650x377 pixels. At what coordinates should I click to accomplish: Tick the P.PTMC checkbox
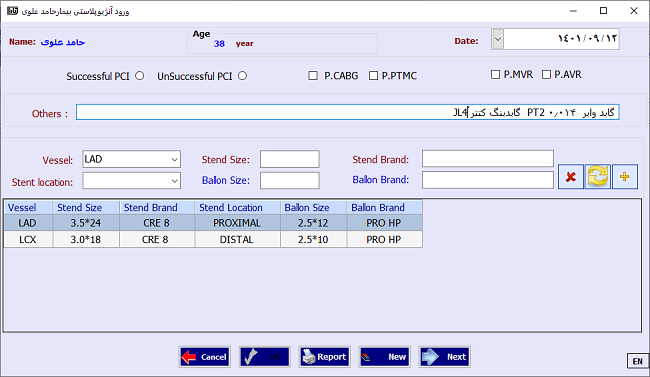374,75
